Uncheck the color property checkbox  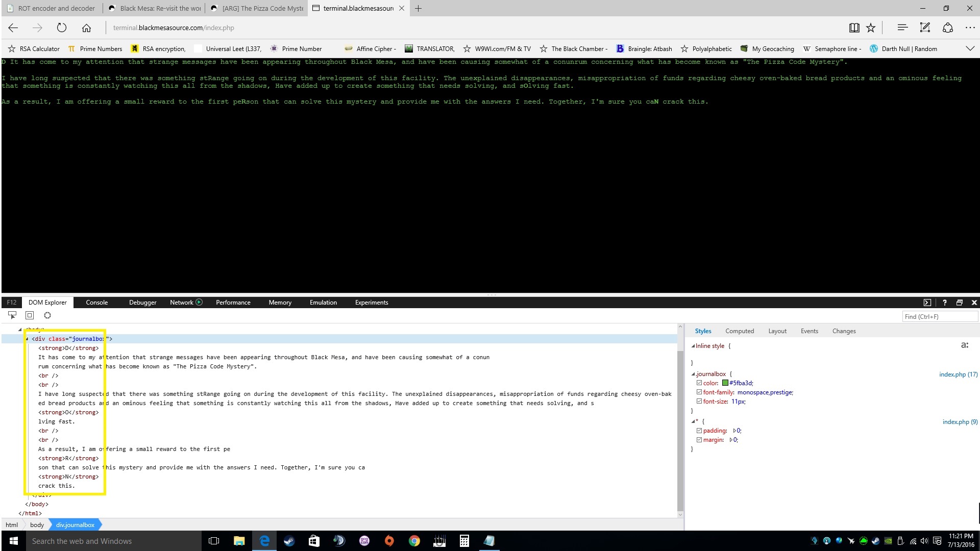(x=699, y=383)
